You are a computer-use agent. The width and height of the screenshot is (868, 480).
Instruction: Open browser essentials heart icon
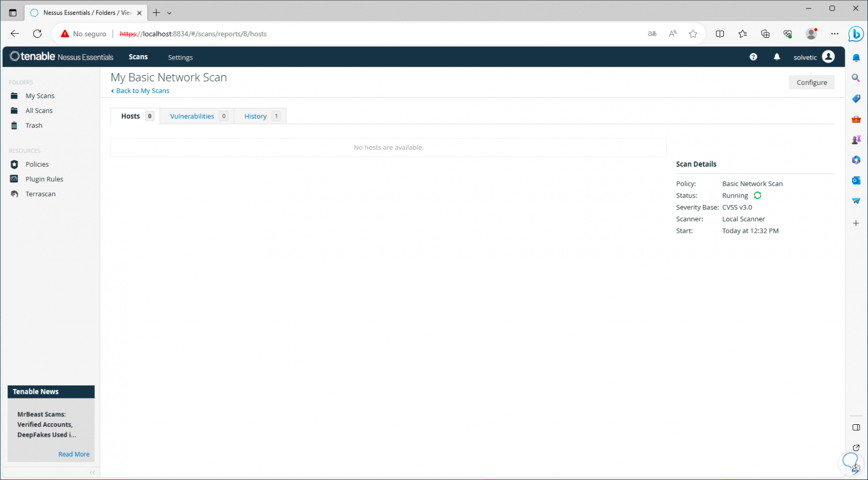pos(788,34)
